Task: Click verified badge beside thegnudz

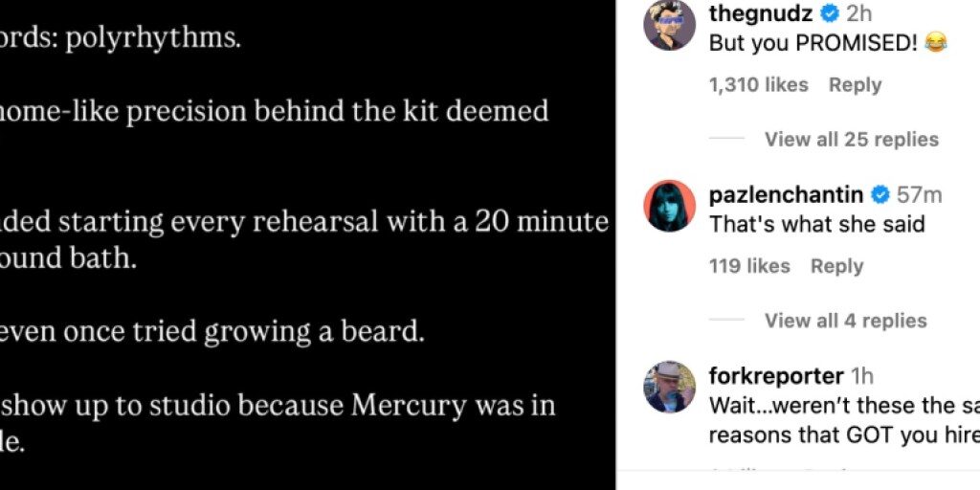Action: (x=830, y=13)
